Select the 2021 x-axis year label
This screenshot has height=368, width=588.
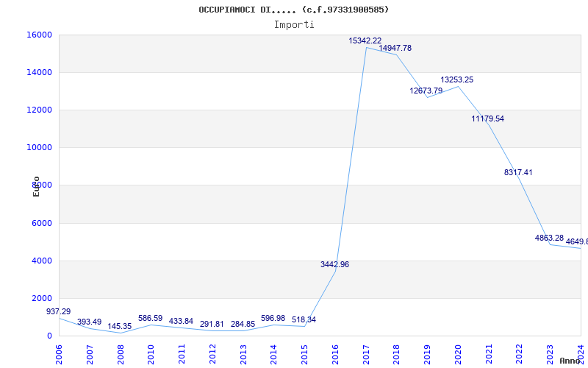click(489, 354)
